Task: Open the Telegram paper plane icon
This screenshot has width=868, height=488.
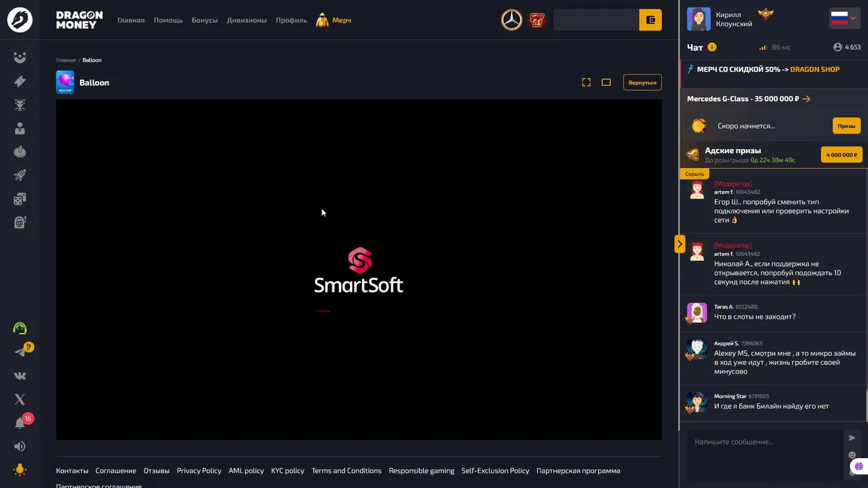Action: 20,352
